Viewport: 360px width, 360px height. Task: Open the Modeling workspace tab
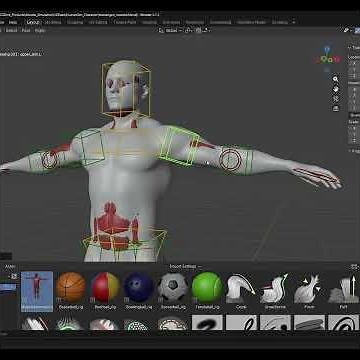pyautogui.click(x=53, y=22)
